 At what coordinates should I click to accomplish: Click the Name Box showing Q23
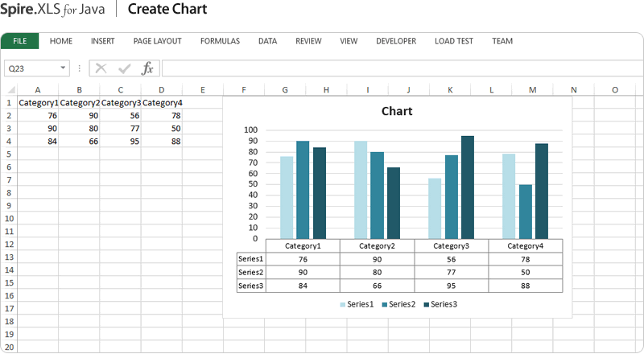click(x=31, y=68)
